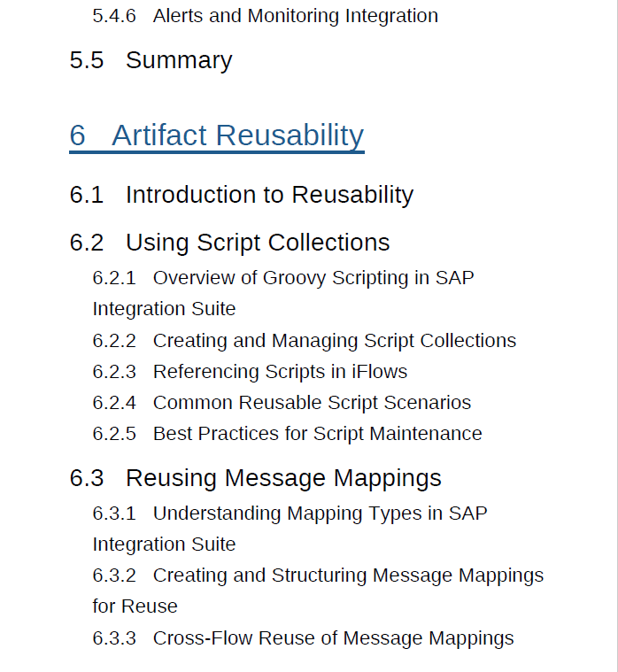Navigate to Creating and Managing Script Collections
Image resolution: width=618 pixels, height=672 pixels.
click(334, 341)
